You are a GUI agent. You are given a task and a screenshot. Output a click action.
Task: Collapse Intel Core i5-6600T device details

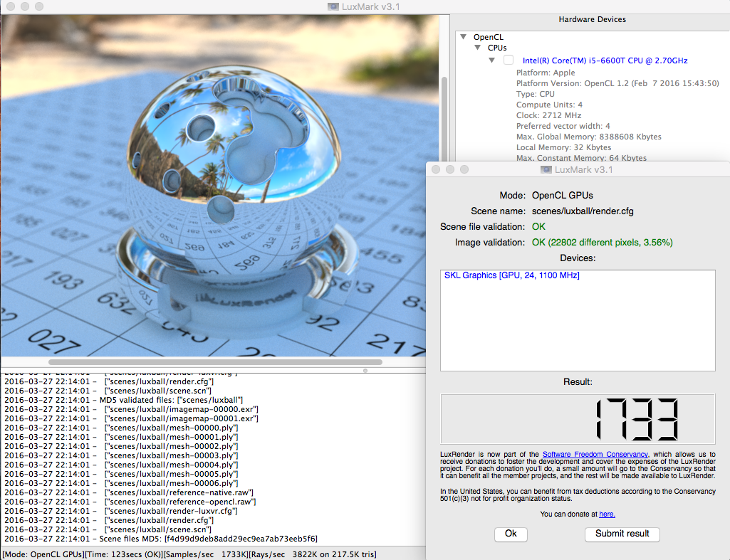491,60
